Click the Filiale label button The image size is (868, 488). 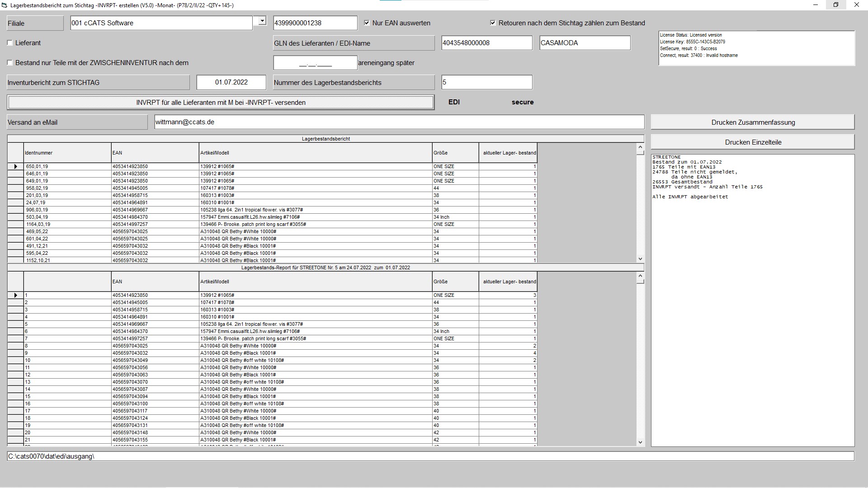click(x=35, y=23)
